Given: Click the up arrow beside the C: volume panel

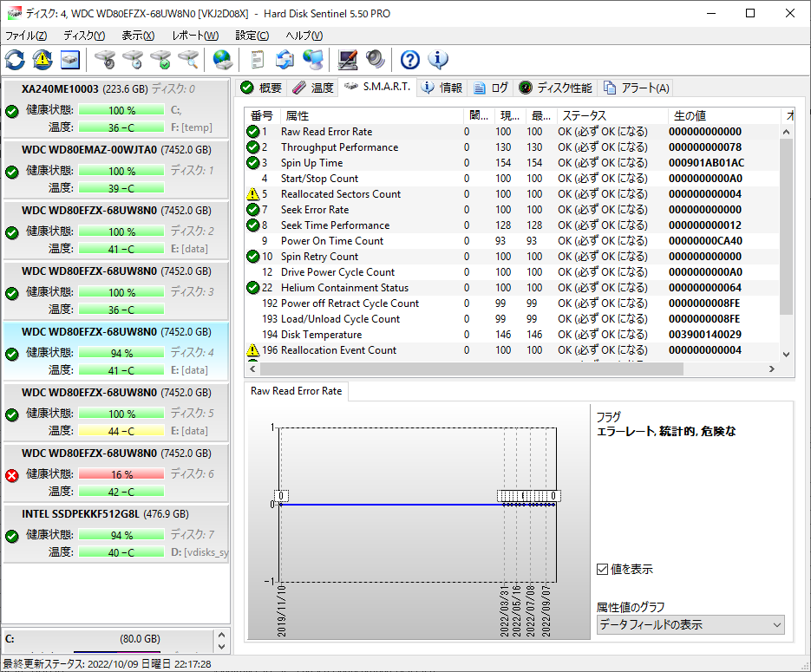Looking at the screenshot, I should coord(222,636).
